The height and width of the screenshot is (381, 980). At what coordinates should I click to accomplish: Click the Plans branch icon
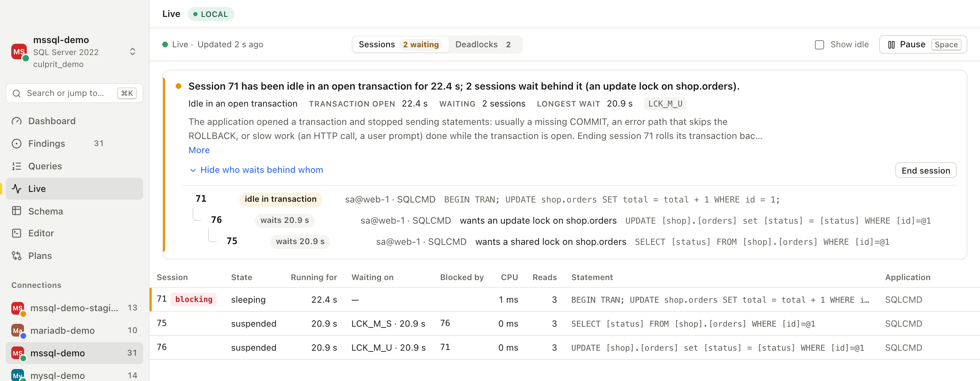click(16, 255)
